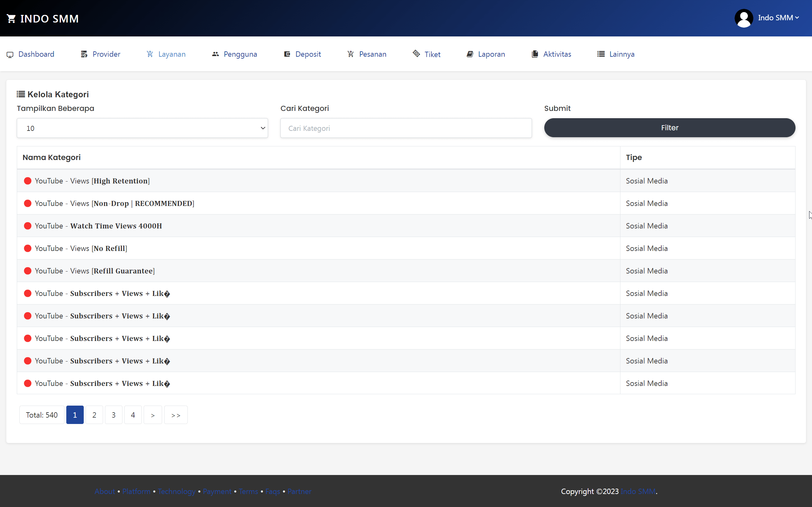Click inside the Cari Kategori search field
Screen dimensions: 812x507
pyautogui.click(x=406, y=128)
